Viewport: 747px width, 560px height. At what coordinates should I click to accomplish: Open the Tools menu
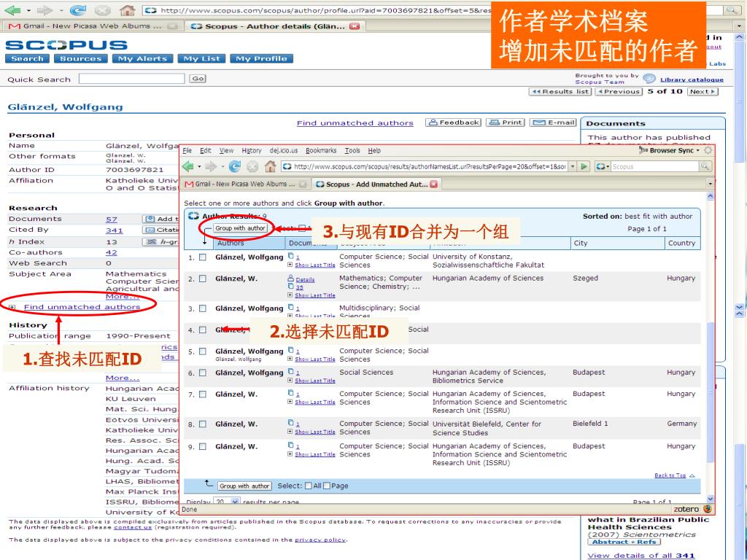click(352, 150)
